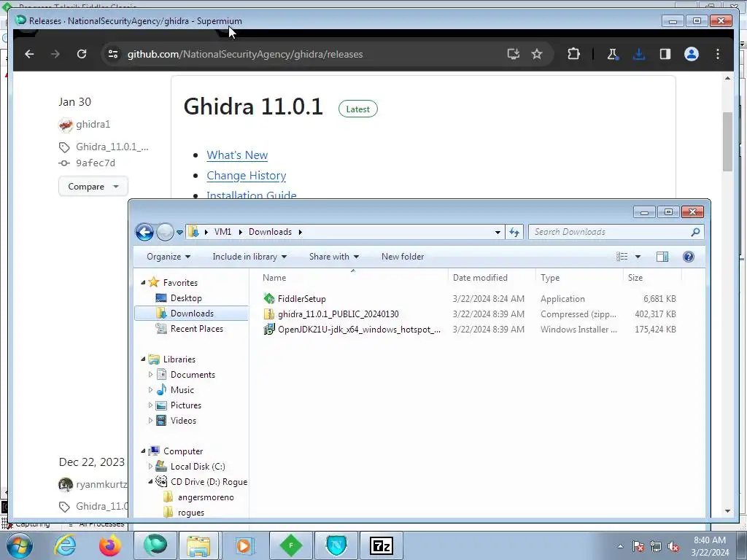Open address bar previous locations dropdown
The image size is (747, 560).
coord(498,233)
